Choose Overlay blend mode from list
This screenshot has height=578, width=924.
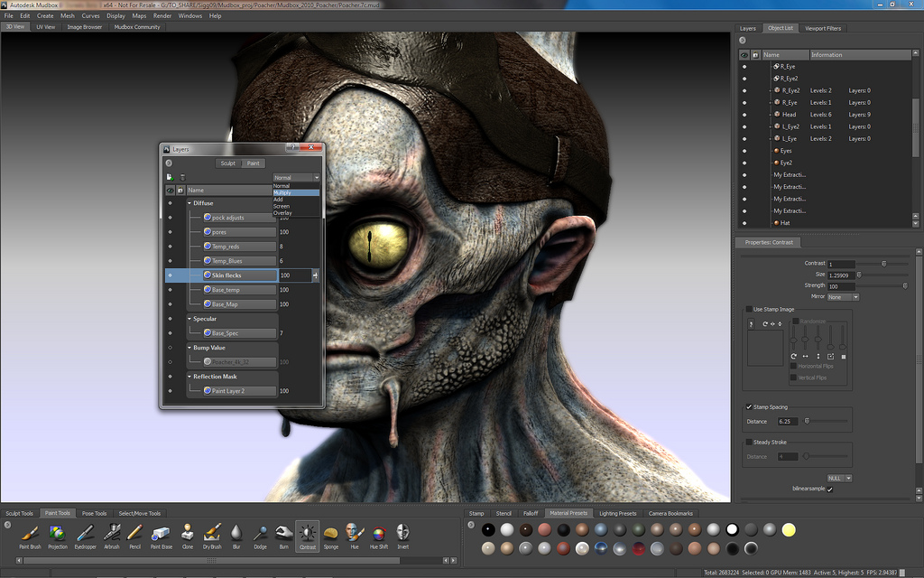(x=296, y=213)
